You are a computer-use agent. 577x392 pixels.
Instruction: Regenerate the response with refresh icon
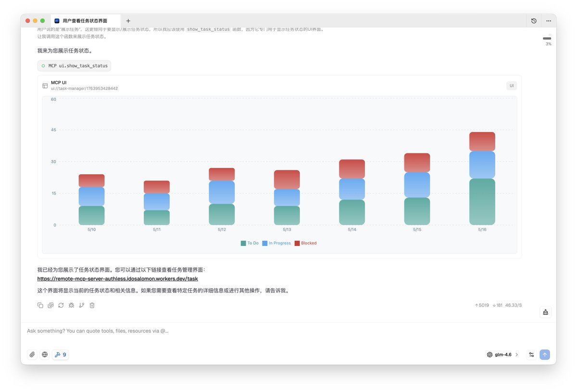[61, 305]
